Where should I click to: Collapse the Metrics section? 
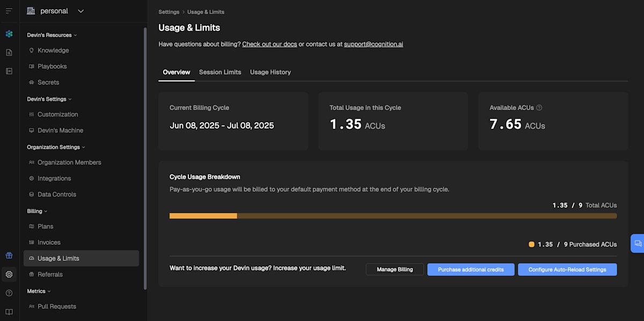click(39, 291)
